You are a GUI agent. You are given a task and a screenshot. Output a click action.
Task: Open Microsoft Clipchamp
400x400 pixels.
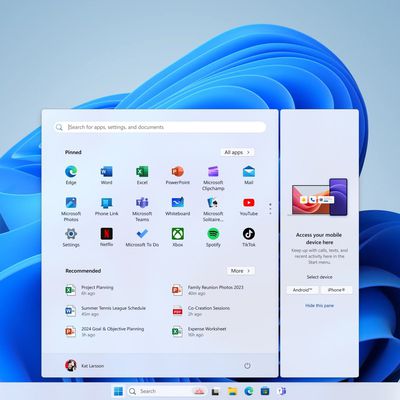[213, 178]
